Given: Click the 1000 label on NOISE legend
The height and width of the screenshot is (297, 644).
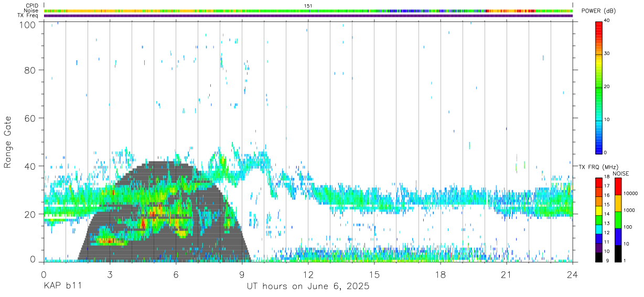Looking at the screenshot, I should click(x=630, y=211).
